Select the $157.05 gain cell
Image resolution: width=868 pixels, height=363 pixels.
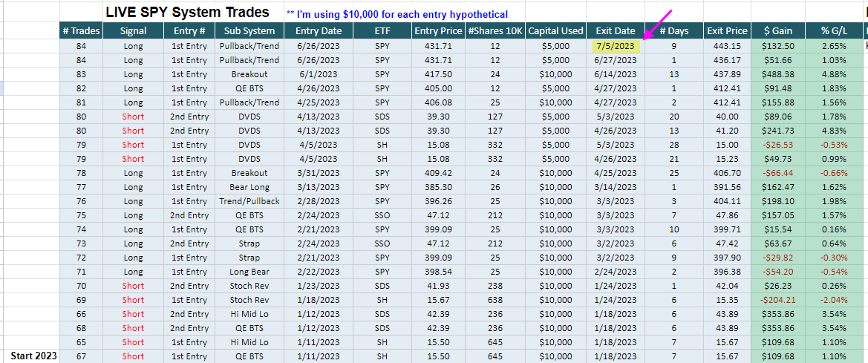click(x=777, y=215)
